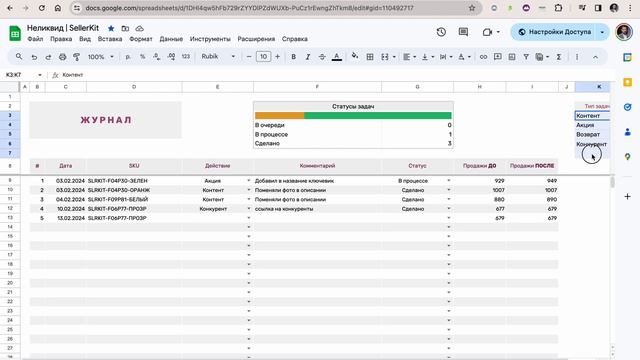Check the cloud save status icon

click(x=140, y=28)
